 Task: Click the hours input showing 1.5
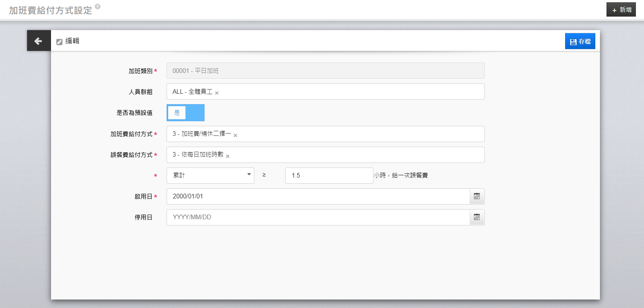click(x=329, y=176)
